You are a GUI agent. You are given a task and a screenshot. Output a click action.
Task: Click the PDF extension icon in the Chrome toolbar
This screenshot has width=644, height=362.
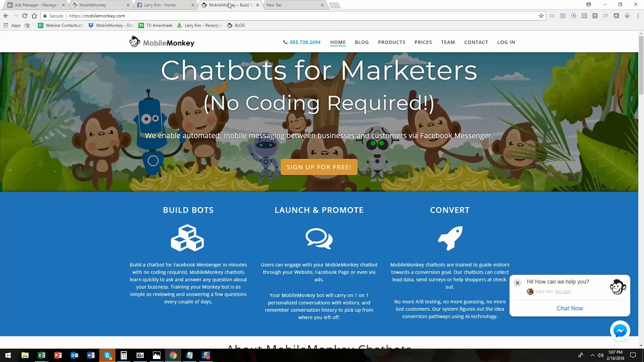click(x=562, y=16)
